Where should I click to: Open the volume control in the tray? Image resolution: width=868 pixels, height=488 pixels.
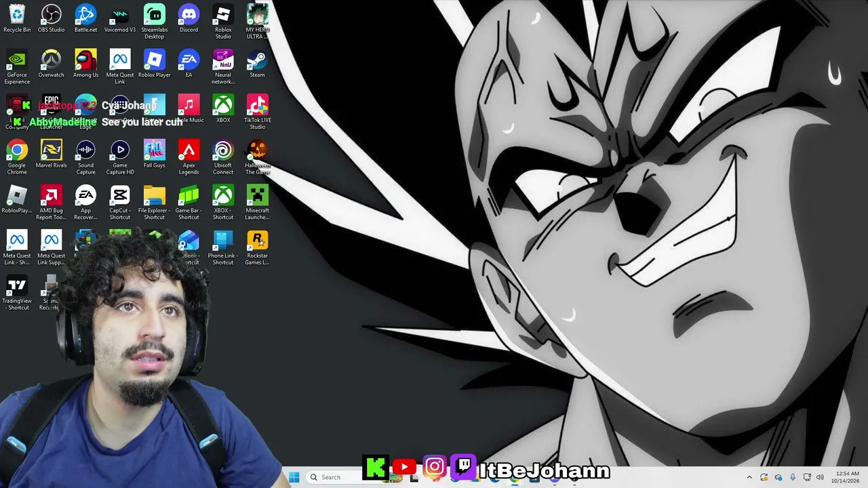(820, 477)
